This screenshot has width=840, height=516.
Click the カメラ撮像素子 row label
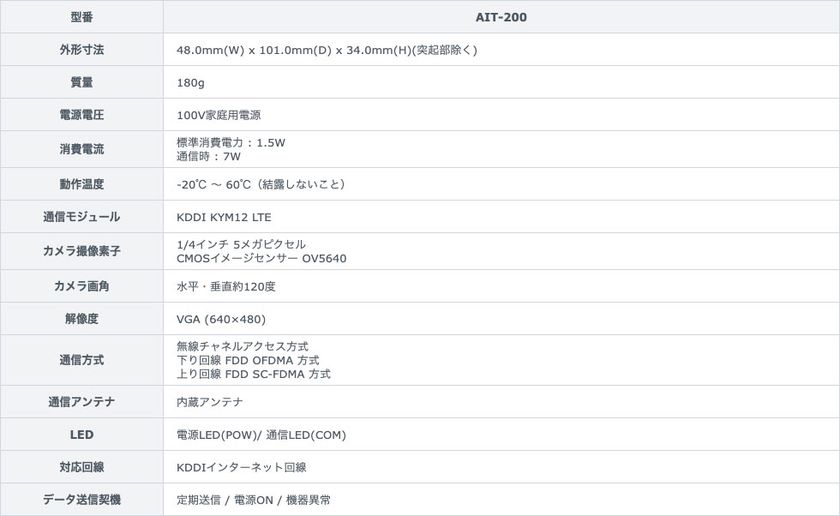pos(81,251)
